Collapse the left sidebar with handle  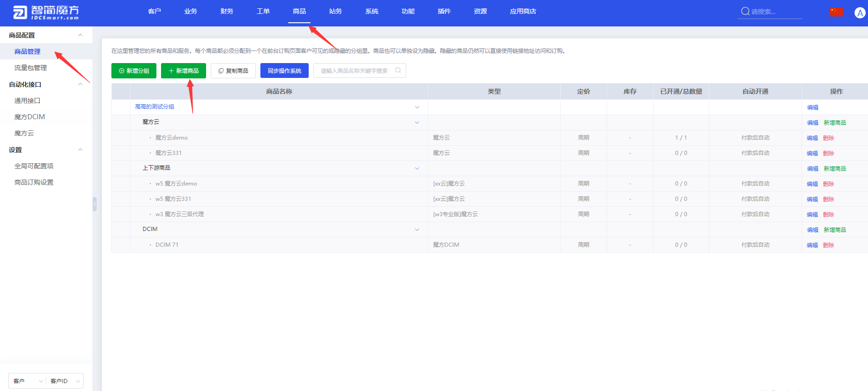[x=95, y=204]
